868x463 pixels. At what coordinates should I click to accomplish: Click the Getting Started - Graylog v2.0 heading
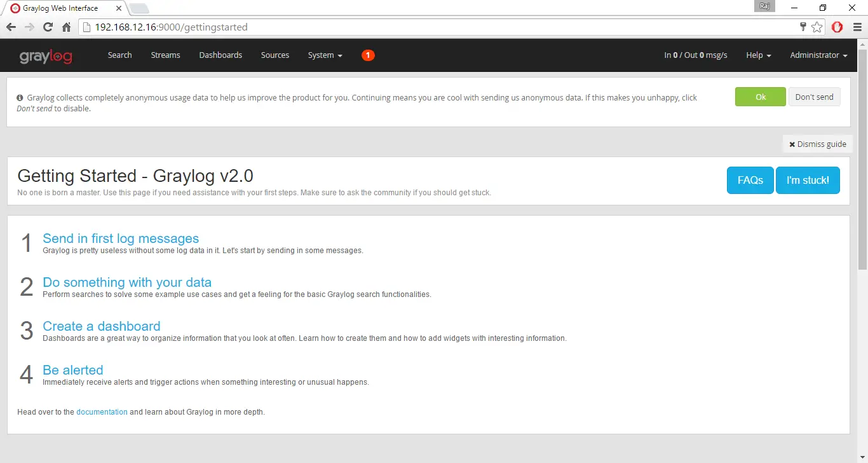pos(135,176)
